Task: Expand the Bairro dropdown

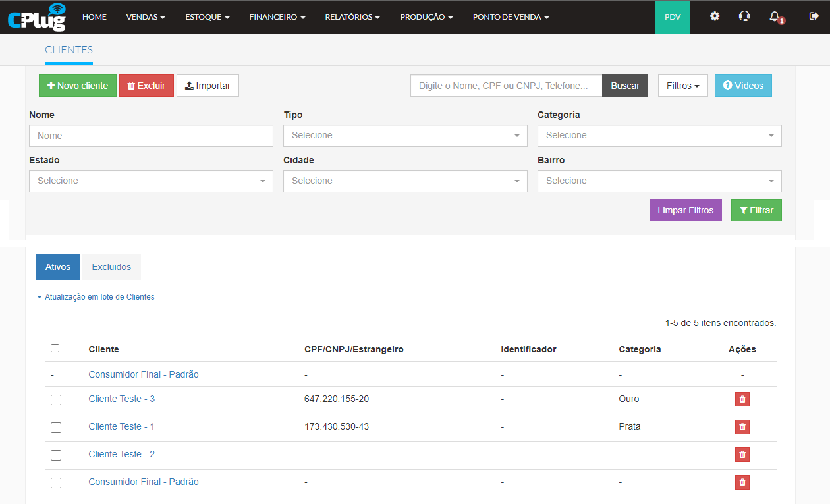Action: [659, 181]
